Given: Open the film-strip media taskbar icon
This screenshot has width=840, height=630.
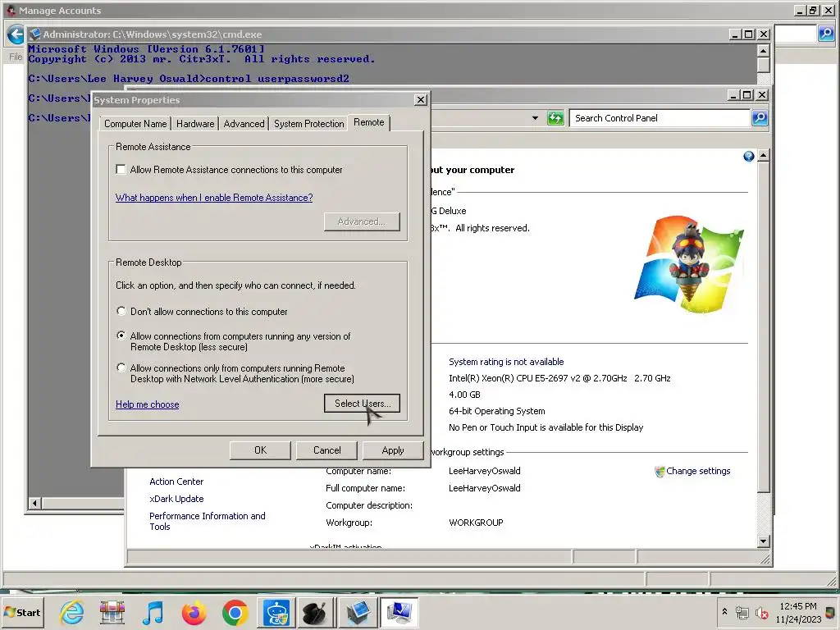Looking at the screenshot, I should tap(112, 613).
